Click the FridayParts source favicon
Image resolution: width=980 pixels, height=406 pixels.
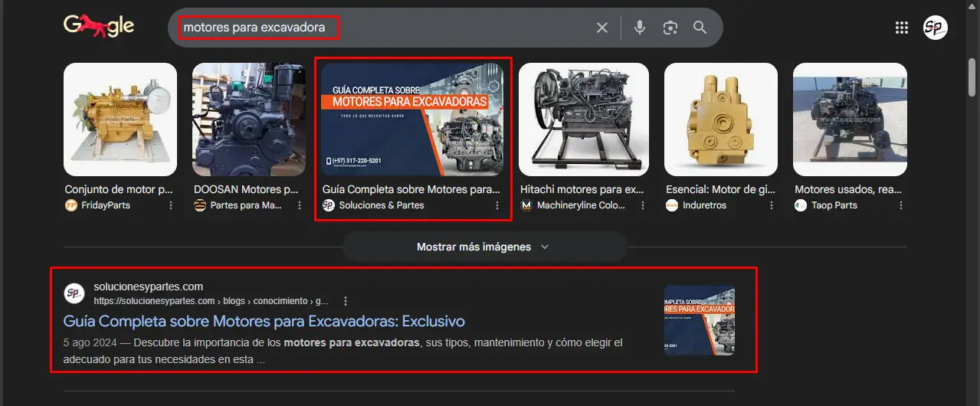71,205
